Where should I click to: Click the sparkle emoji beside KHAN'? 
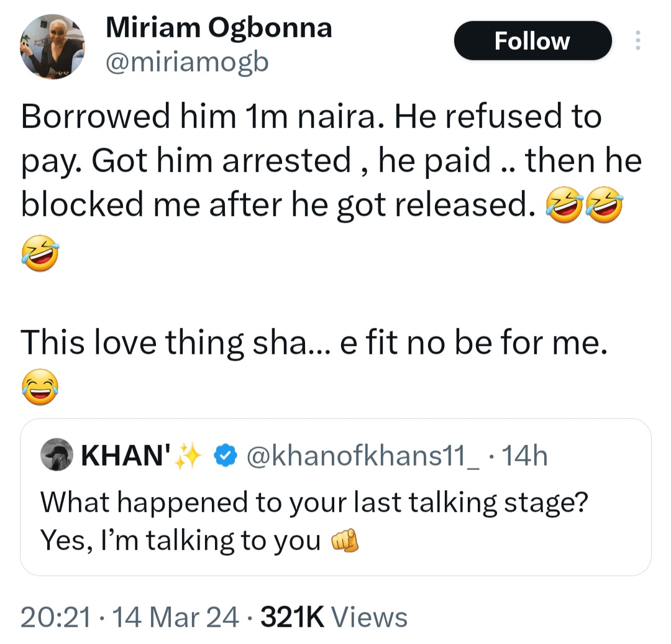coord(189,454)
